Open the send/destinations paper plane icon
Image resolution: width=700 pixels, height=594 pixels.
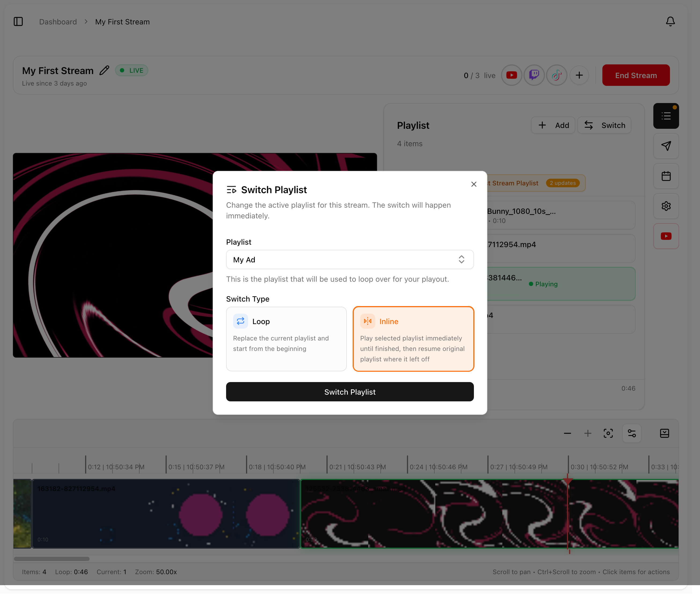[x=666, y=146]
